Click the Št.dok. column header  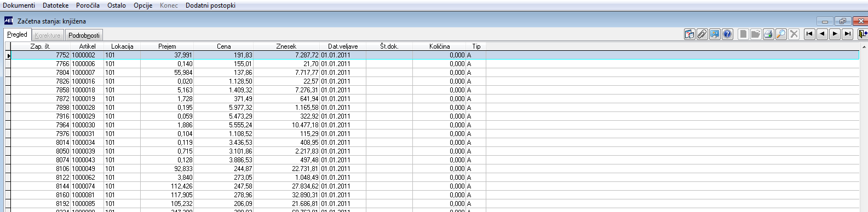point(389,46)
